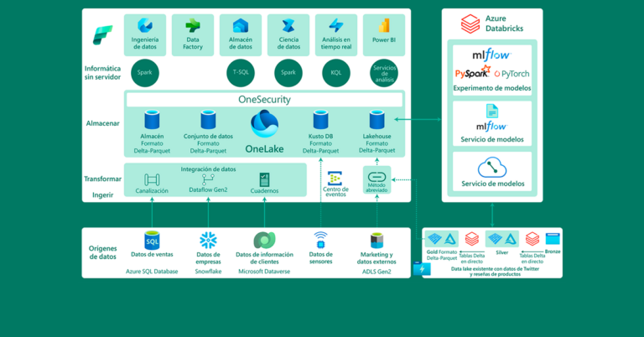Select the T-SQL compute circle

pos(241,73)
